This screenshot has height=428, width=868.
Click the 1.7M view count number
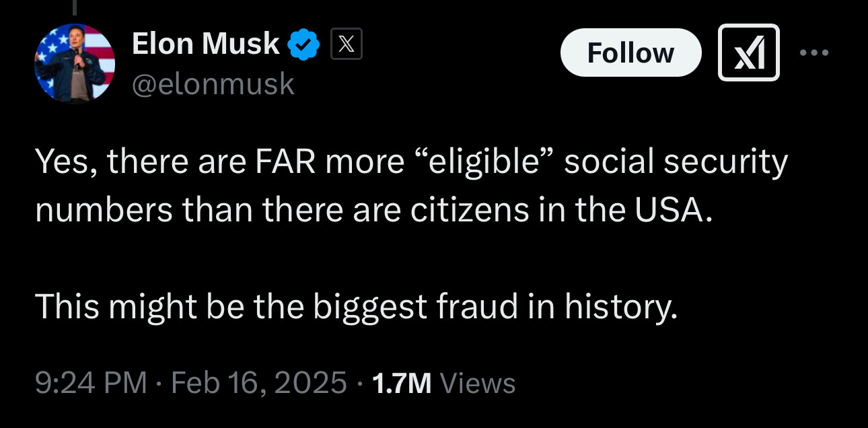click(401, 383)
